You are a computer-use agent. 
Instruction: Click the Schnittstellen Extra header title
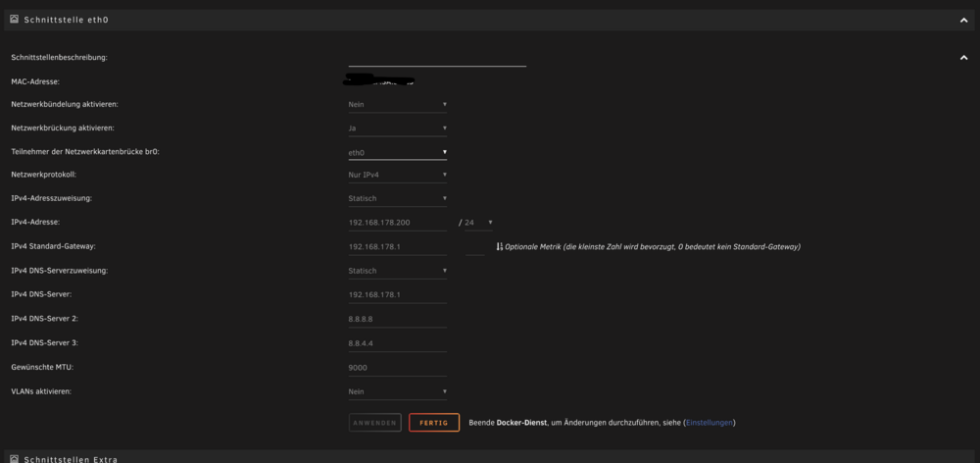(x=71, y=459)
